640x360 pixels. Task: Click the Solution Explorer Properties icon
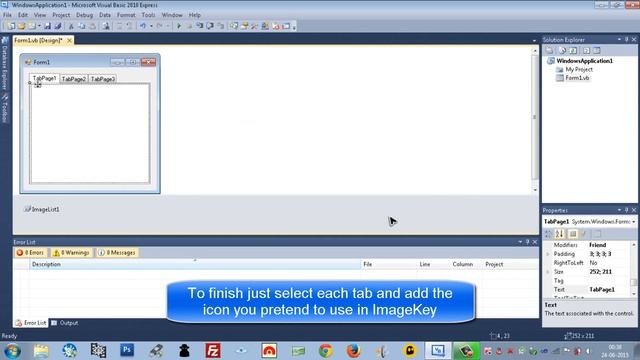[549, 51]
